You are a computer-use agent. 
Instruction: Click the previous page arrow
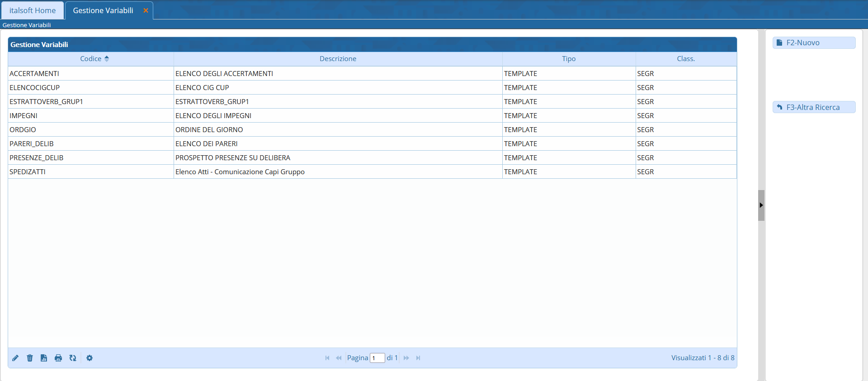(339, 358)
